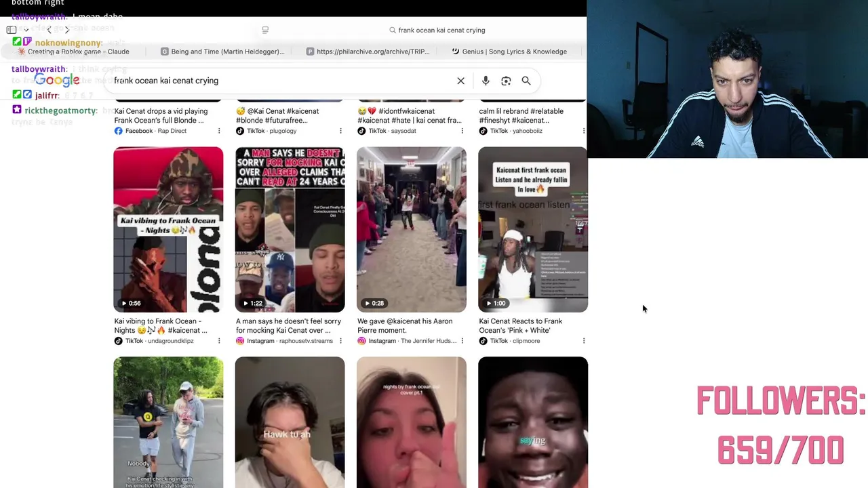Screen dimensions: 868x488
Task: Click the TikTok plugology source label
Action: (266, 131)
